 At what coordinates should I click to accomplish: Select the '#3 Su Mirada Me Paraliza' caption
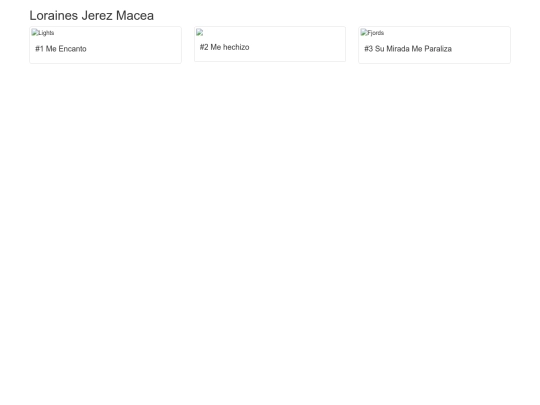[408, 49]
